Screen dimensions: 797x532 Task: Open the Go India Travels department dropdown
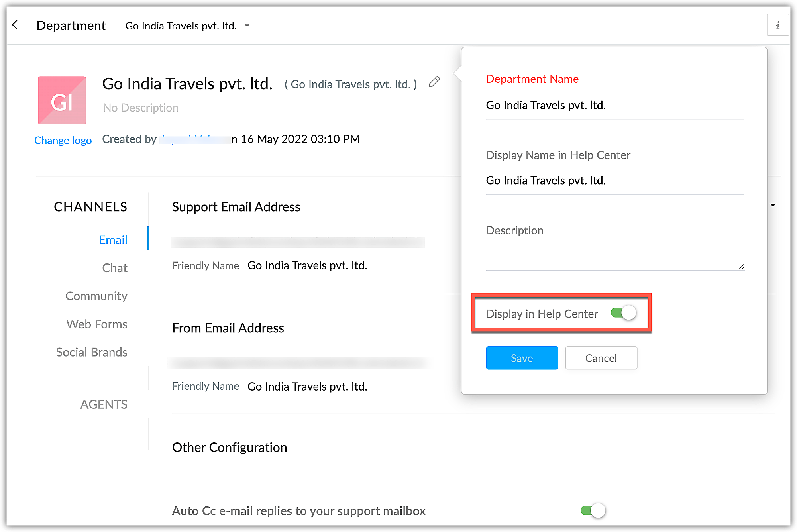pos(187,26)
